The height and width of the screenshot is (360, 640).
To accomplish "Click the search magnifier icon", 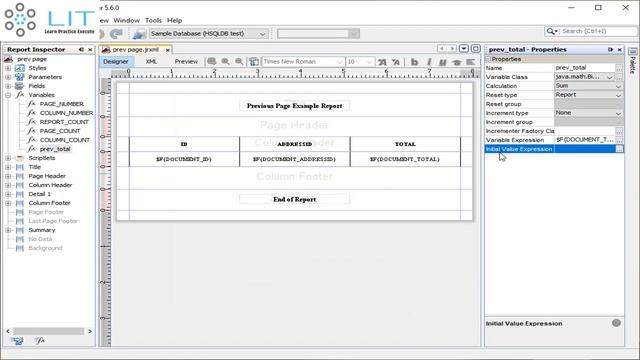I will coord(551,31).
